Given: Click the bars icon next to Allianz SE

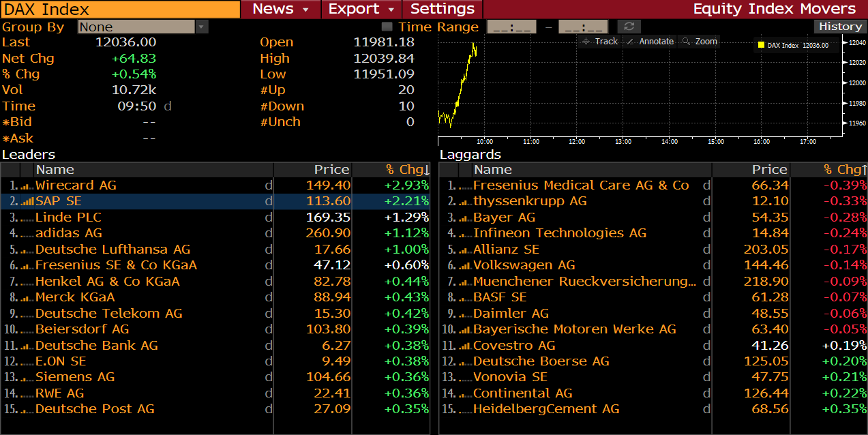Looking at the screenshot, I should tap(465, 250).
